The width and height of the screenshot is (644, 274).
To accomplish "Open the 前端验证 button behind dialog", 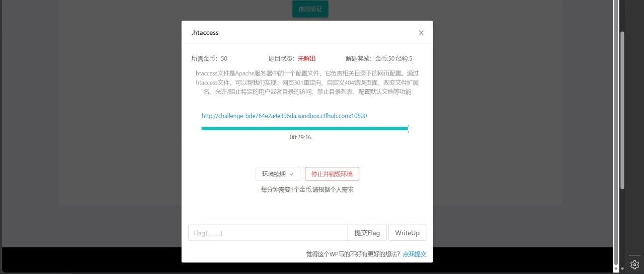I will point(310,9).
